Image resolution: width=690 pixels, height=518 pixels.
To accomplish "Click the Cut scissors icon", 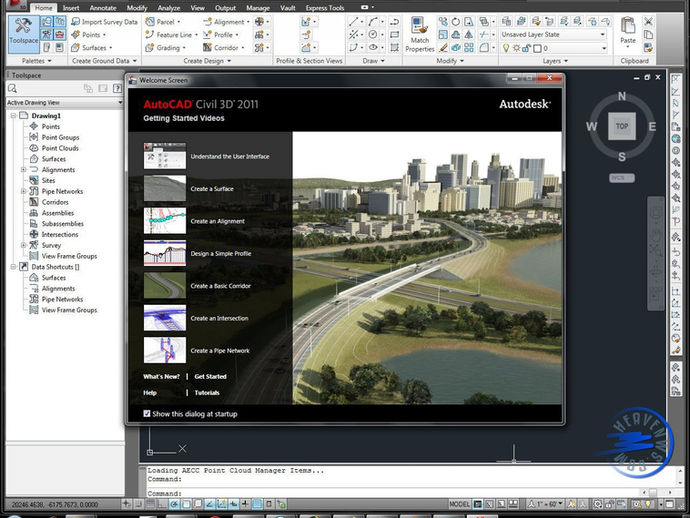I will point(648,22).
